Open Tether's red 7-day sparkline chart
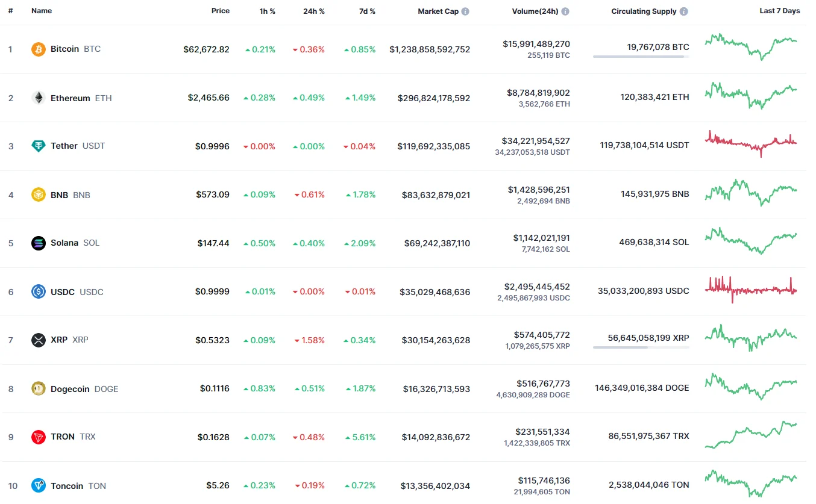The height and width of the screenshot is (504, 816). pos(750,143)
